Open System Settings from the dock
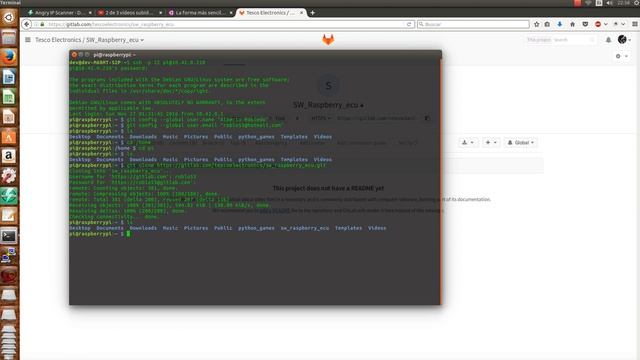 pos(9,176)
